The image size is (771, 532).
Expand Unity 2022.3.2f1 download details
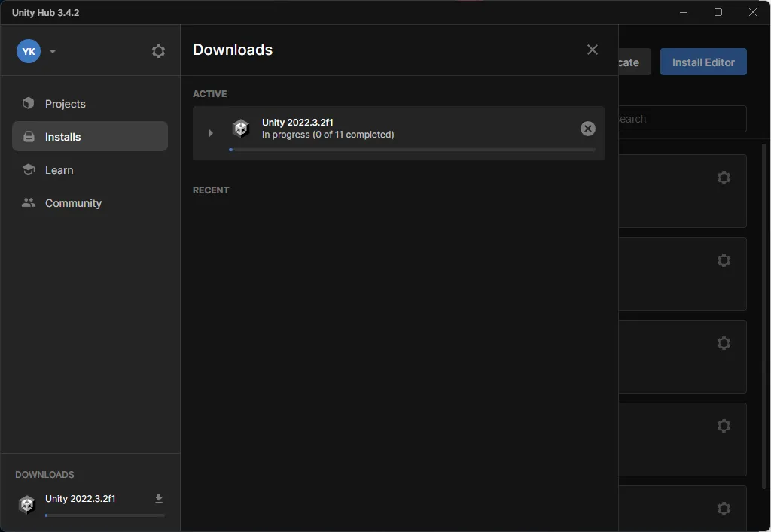pos(211,133)
